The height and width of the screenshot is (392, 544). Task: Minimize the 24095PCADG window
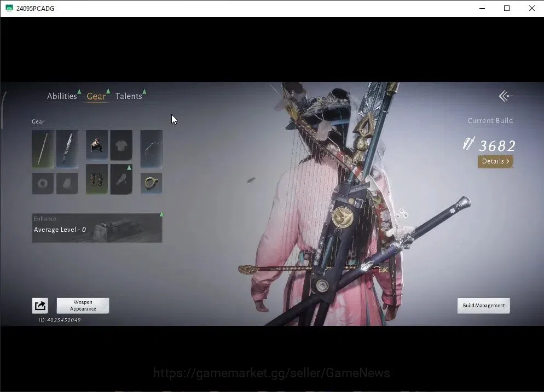(x=482, y=8)
